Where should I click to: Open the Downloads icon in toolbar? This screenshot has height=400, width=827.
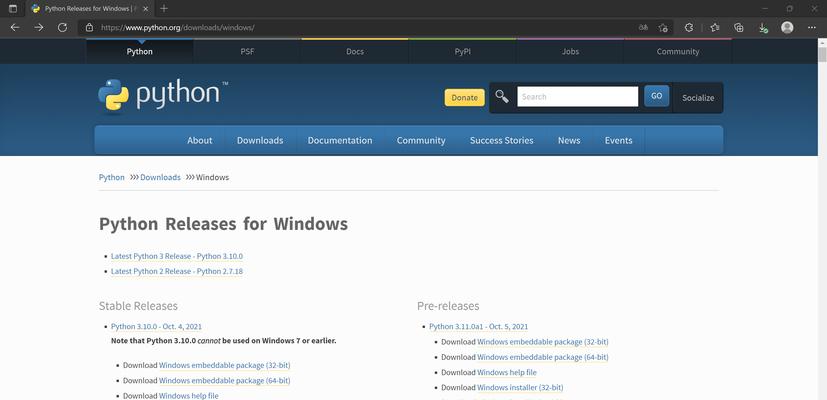763,28
